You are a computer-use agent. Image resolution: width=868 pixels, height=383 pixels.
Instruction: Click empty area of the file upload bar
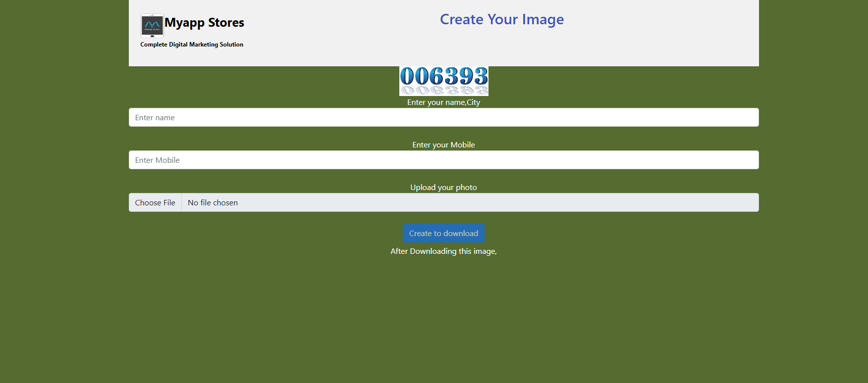(x=495, y=203)
